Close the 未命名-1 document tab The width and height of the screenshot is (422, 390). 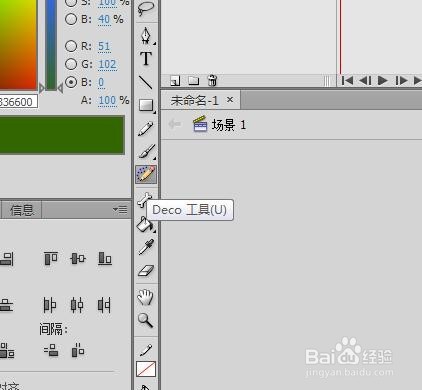(230, 99)
